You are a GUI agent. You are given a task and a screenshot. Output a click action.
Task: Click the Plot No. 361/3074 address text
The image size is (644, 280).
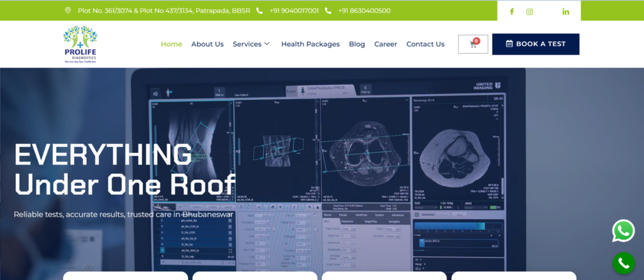(163, 11)
